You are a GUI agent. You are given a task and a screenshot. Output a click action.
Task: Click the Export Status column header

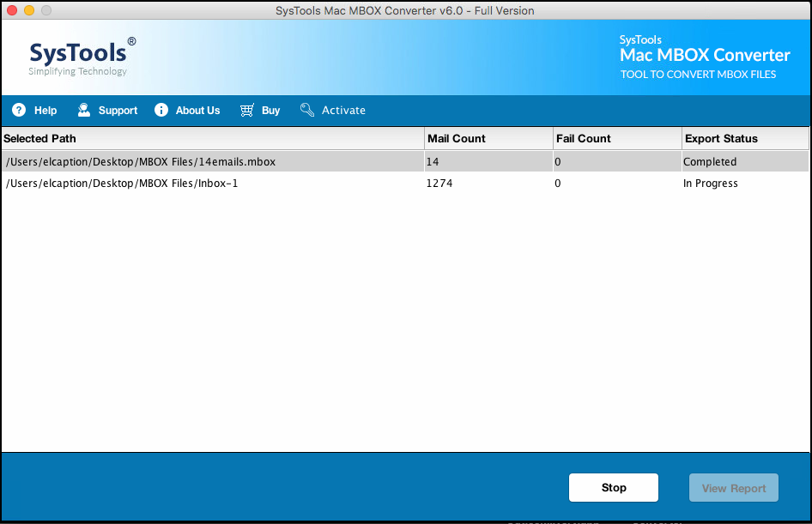click(x=746, y=139)
